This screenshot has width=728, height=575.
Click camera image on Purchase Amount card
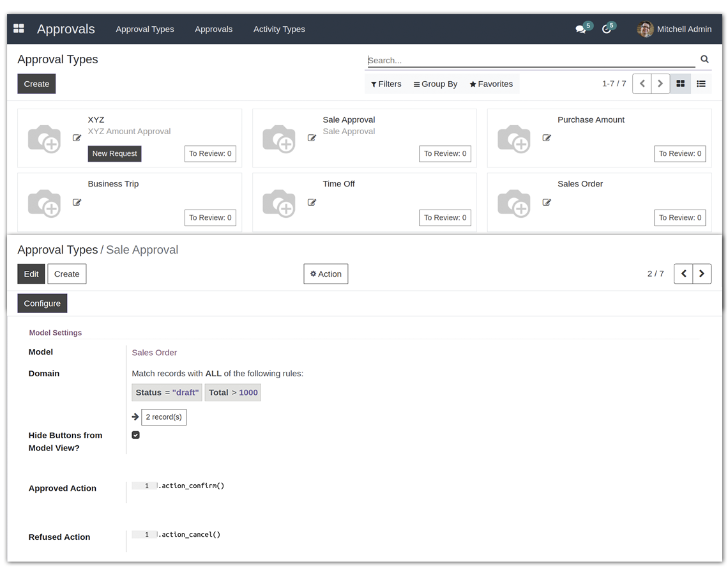coord(514,138)
